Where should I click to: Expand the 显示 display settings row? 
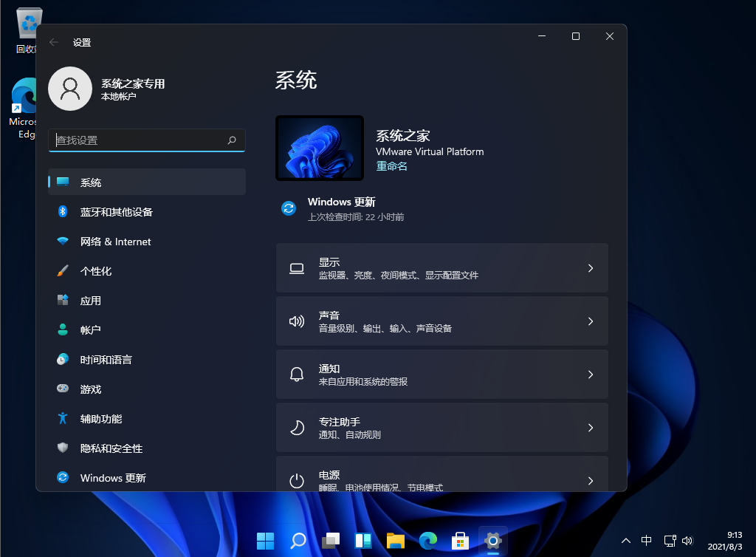(x=441, y=267)
